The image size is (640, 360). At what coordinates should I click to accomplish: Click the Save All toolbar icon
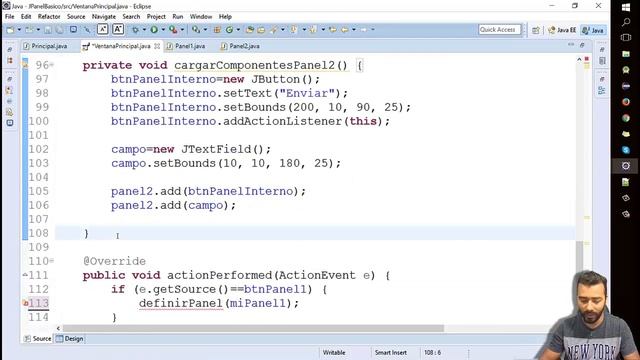click(59, 29)
